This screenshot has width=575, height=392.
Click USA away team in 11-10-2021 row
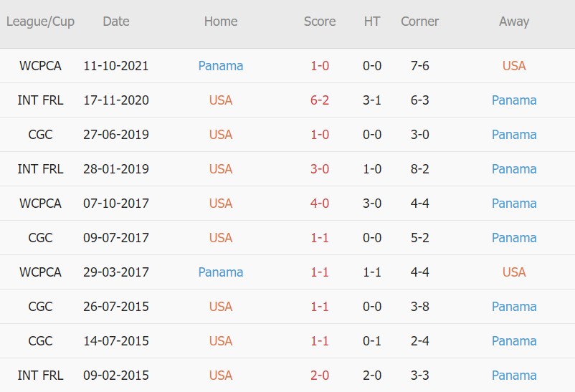point(514,66)
